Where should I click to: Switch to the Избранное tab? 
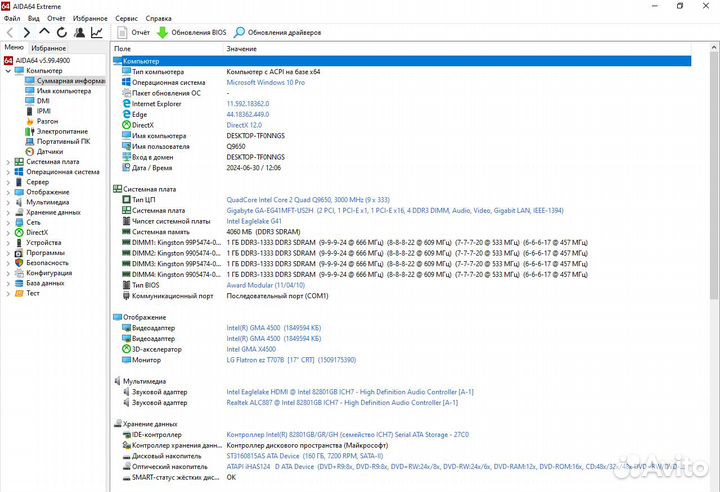point(48,47)
